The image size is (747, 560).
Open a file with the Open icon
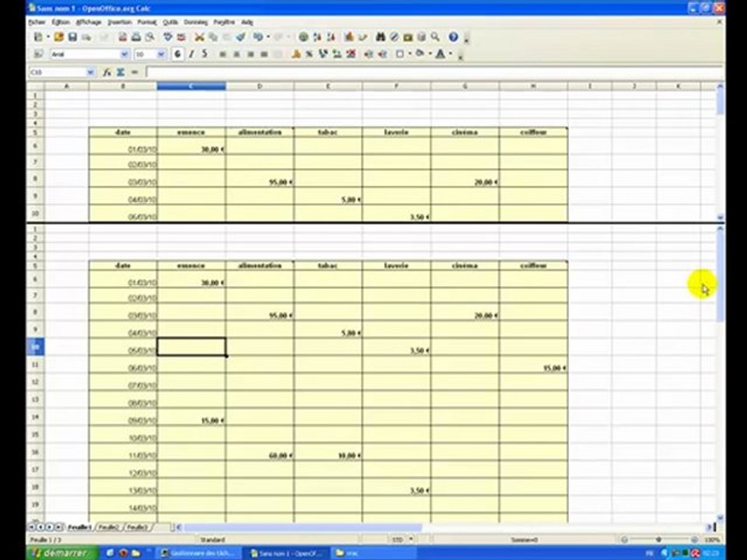coord(58,37)
